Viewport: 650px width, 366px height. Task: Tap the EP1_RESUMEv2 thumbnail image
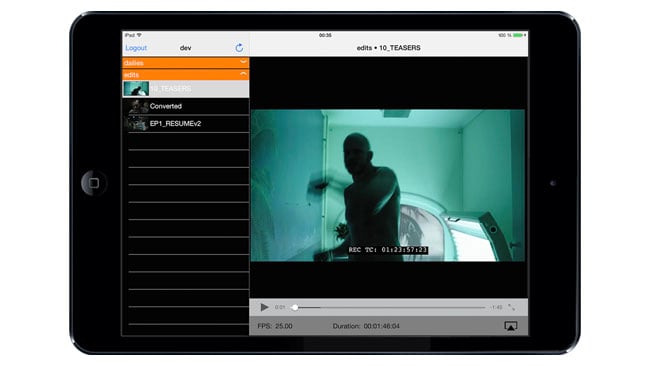137,124
